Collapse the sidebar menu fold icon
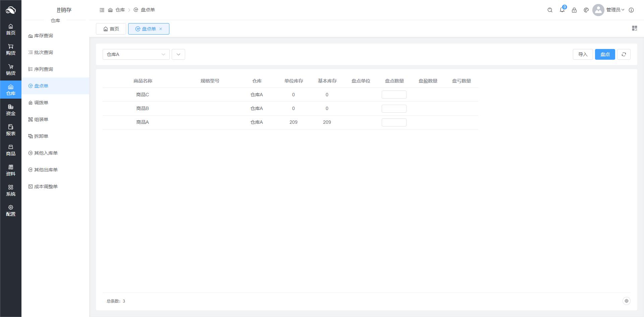 pyautogui.click(x=102, y=10)
